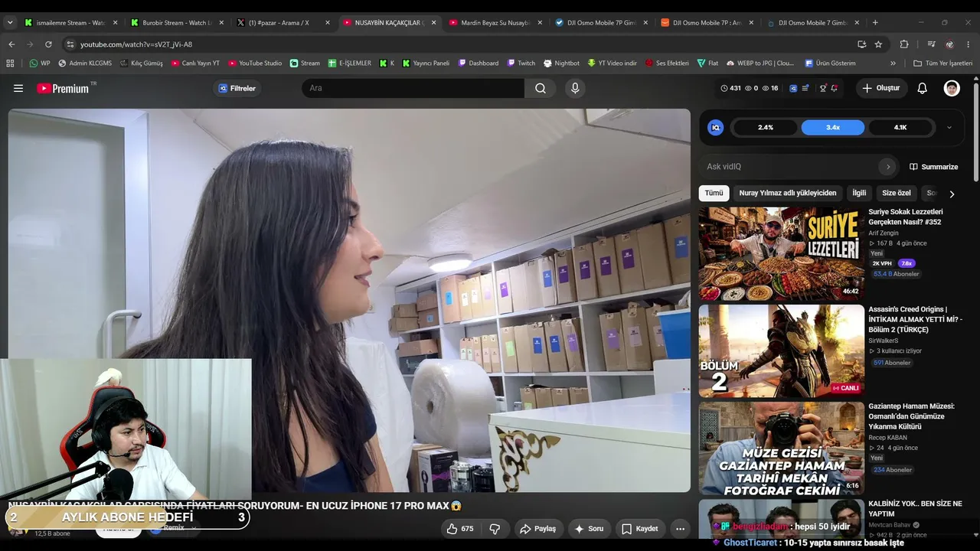The height and width of the screenshot is (551, 980).
Task: Open the Recep KABAN channel link
Action: (887, 437)
